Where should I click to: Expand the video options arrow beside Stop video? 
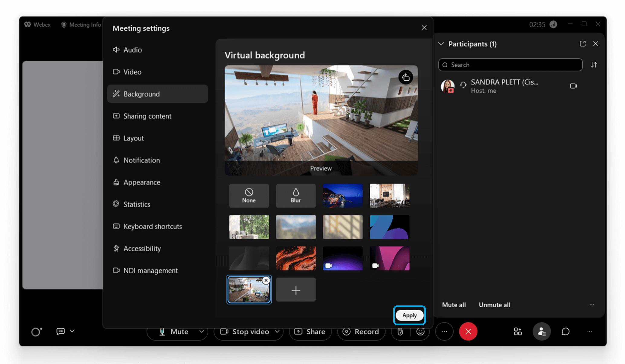pyautogui.click(x=277, y=332)
